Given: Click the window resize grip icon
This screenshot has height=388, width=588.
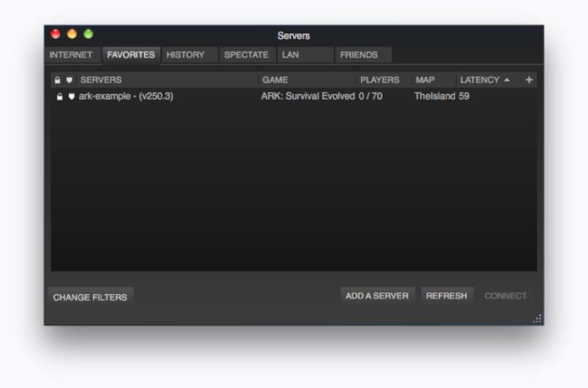Looking at the screenshot, I should 537,319.
